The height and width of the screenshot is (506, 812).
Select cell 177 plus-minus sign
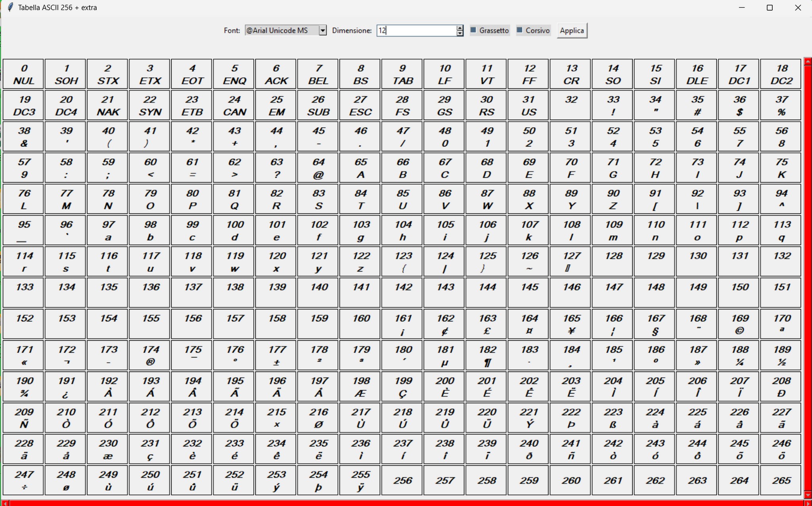276,356
